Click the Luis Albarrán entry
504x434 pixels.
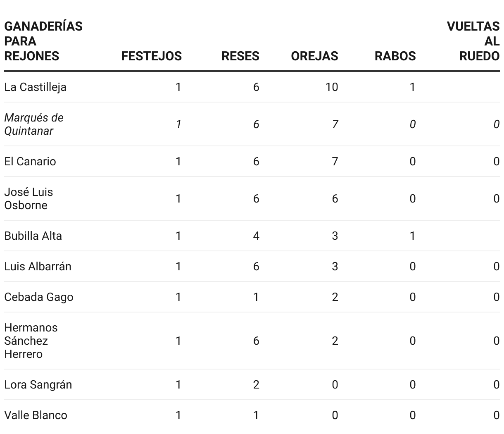click(38, 267)
